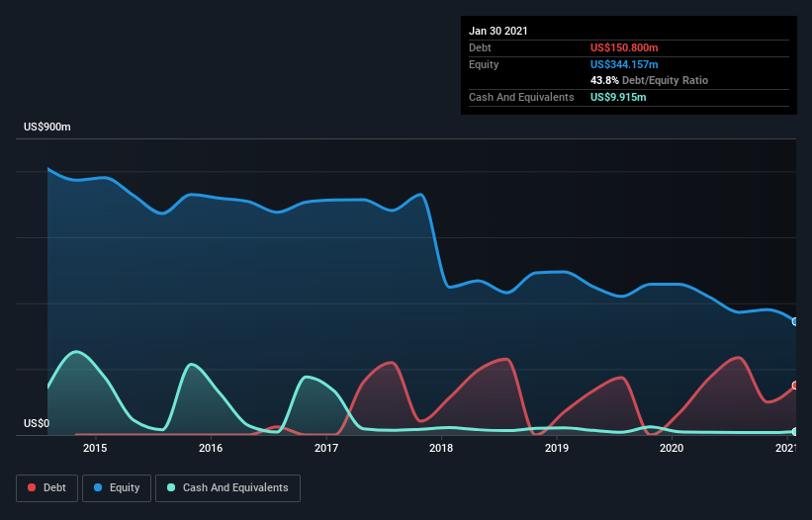Click the US$0 y-axis label
This screenshot has width=812, height=520.
coord(37,423)
